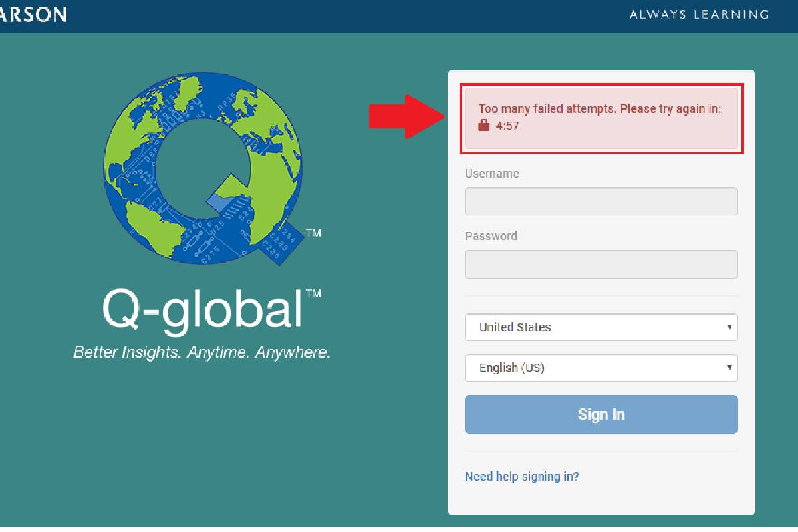The width and height of the screenshot is (798, 532).
Task: Click the Pearson logo in header
Action: [x=33, y=14]
